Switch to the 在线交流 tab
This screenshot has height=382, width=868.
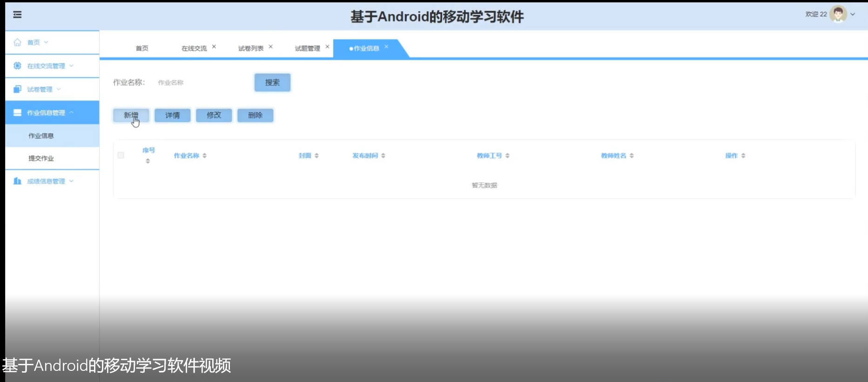point(194,48)
